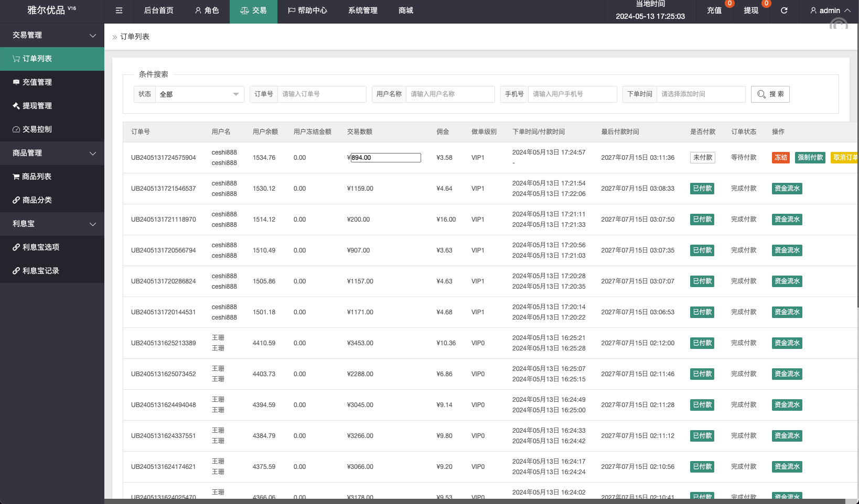The height and width of the screenshot is (504, 859).
Task: Open 提现管理 with the hammer icon
Action: tap(37, 106)
